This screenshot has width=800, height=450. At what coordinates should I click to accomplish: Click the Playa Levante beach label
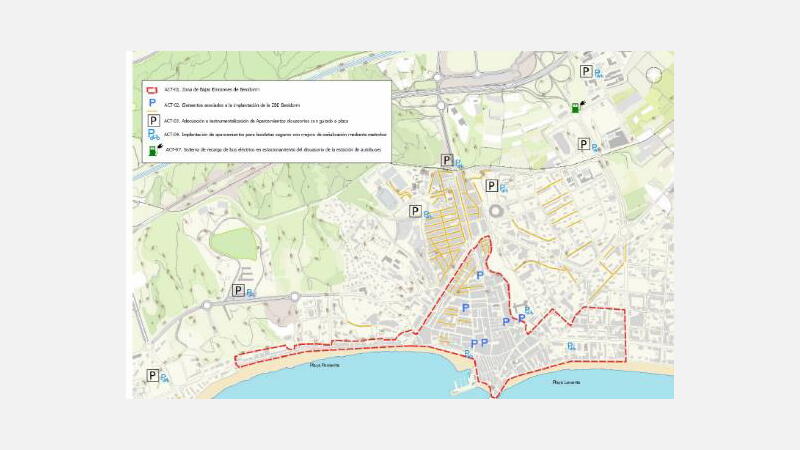[566, 382]
